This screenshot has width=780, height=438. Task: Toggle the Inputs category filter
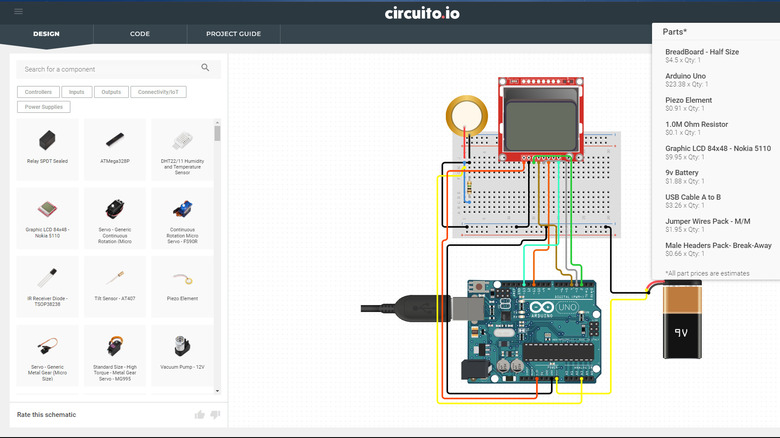[x=75, y=92]
